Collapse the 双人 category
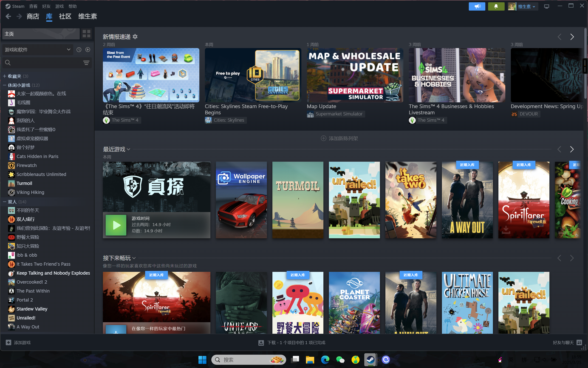Screen dimensions: 588x368 click(4, 202)
